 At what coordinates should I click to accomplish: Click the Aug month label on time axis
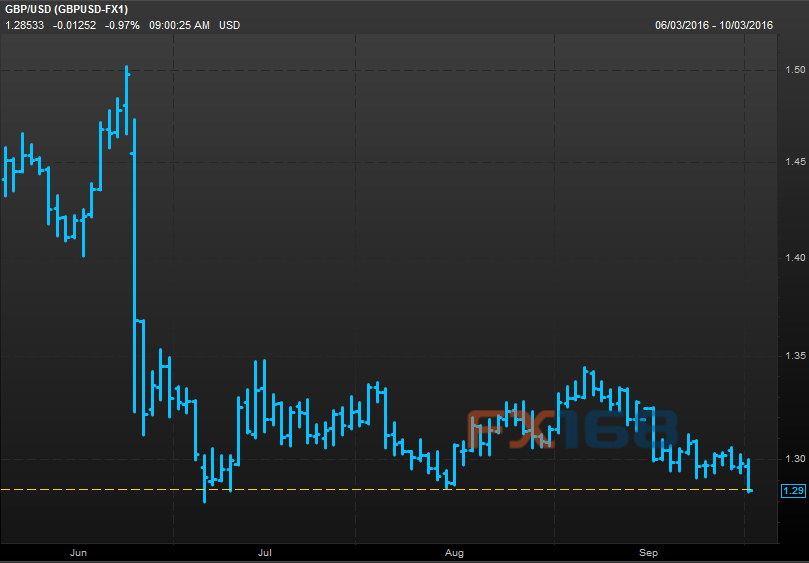455,553
